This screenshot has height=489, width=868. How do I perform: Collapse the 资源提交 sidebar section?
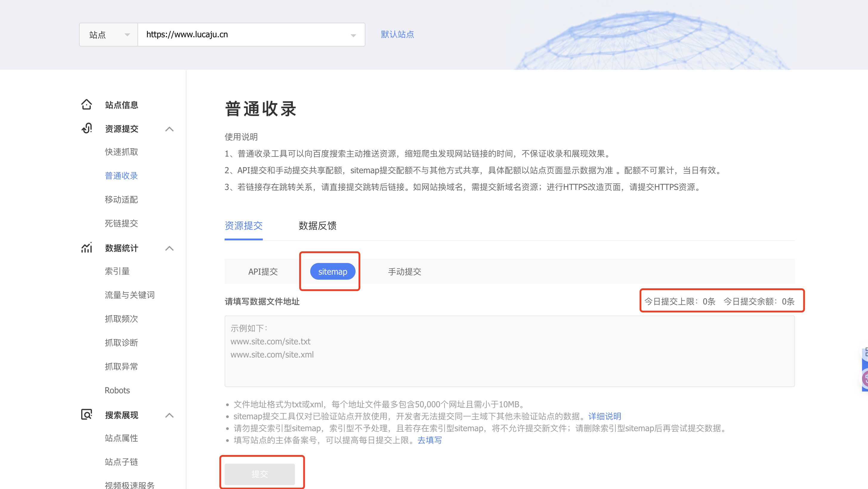[169, 129]
